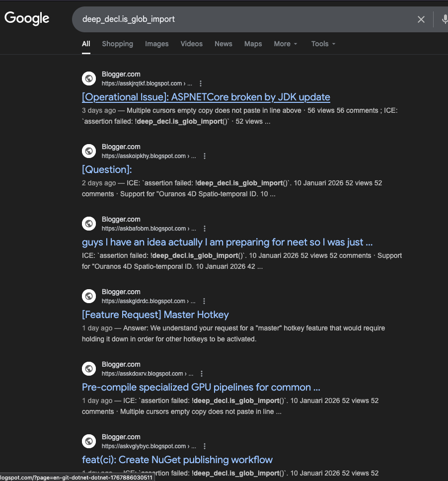Open three-dot menu for asskgldrdc.blogspot.com result
Image resolution: width=448 pixels, height=481 pixels.
coord(204,301)
